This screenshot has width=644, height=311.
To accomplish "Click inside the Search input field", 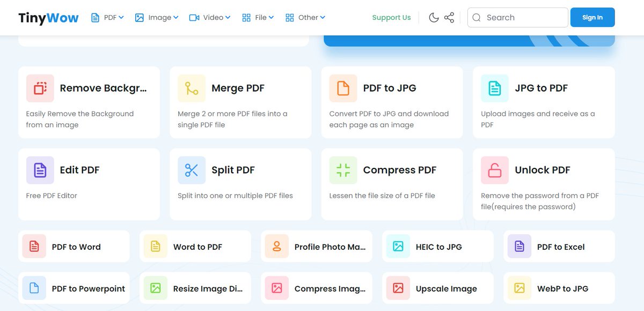I will (517, 18).
